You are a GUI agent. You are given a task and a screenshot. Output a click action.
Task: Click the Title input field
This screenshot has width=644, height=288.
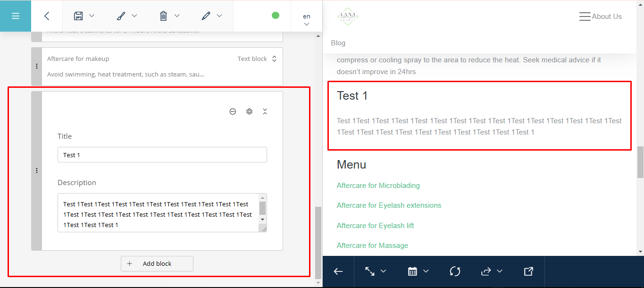[x=162, y=155]
